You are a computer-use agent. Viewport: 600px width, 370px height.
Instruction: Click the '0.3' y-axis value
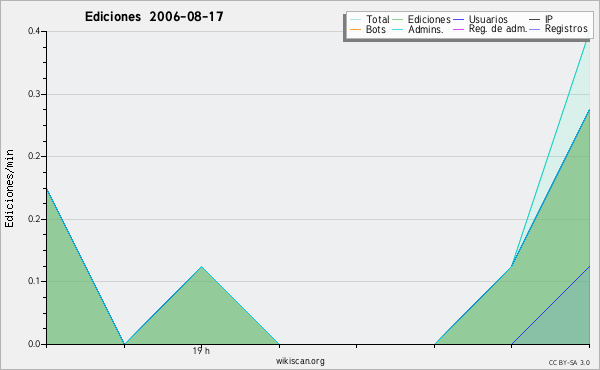34,94
